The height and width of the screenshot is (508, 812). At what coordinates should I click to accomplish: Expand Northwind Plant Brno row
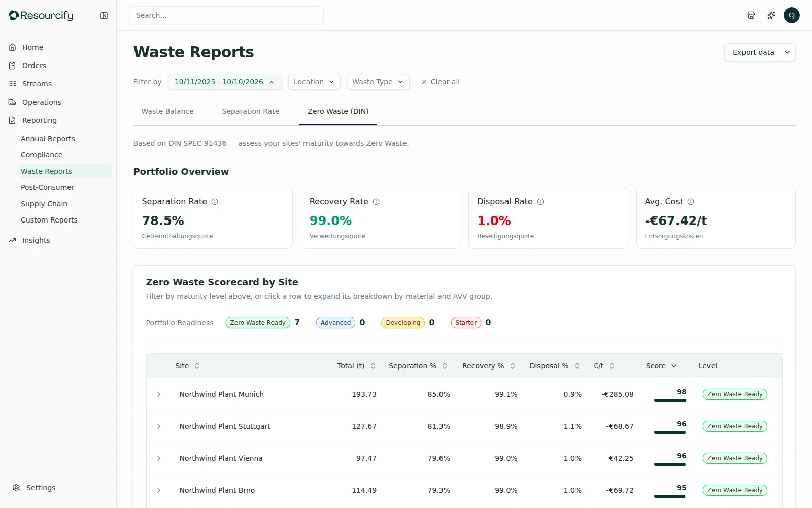[x=159, y=490]
